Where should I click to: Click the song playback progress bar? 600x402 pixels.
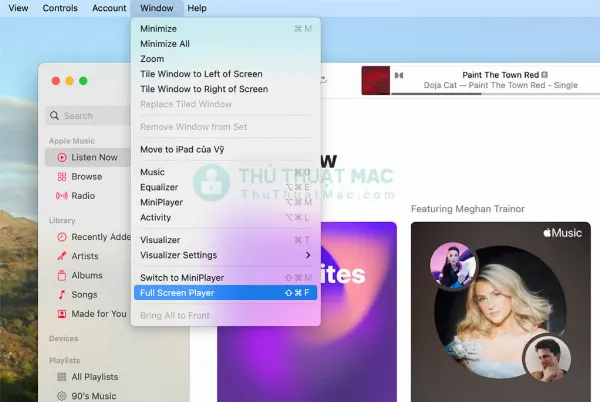tap(496, 94)
